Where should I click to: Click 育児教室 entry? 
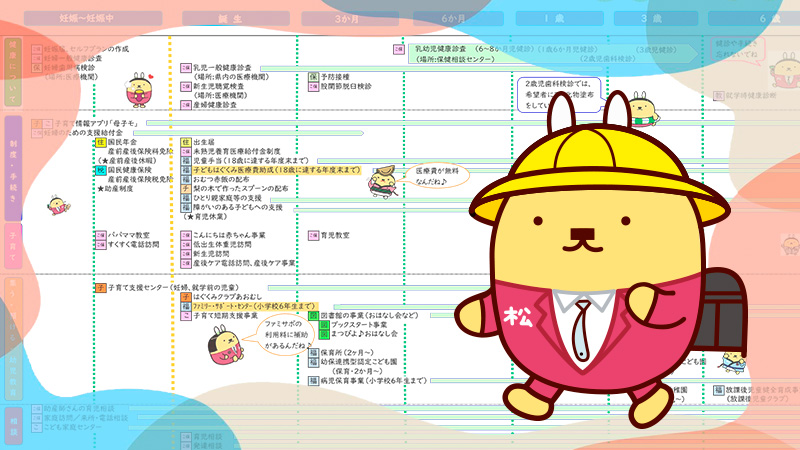[x=335, y=235]
